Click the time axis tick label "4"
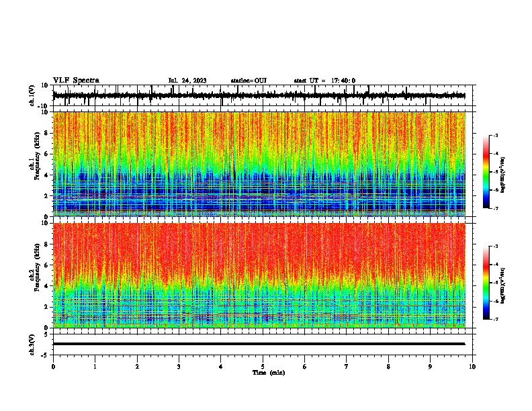 (221, 367)
